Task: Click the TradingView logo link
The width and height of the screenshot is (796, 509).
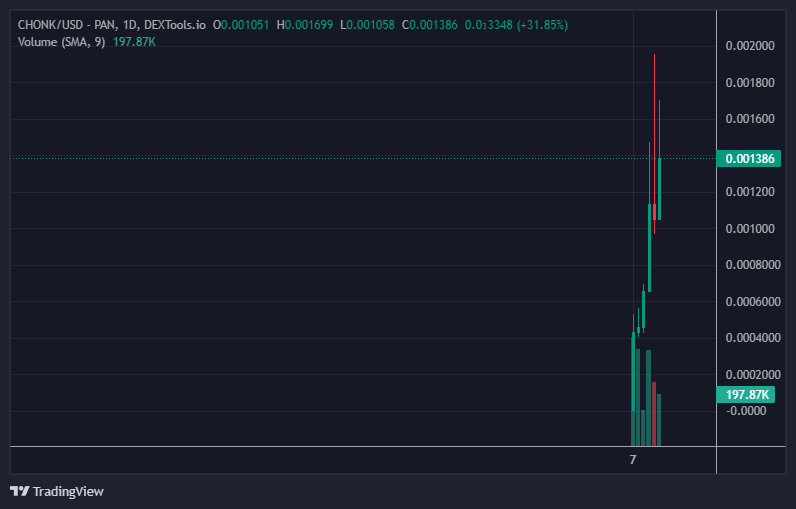Action: (57, 491)
